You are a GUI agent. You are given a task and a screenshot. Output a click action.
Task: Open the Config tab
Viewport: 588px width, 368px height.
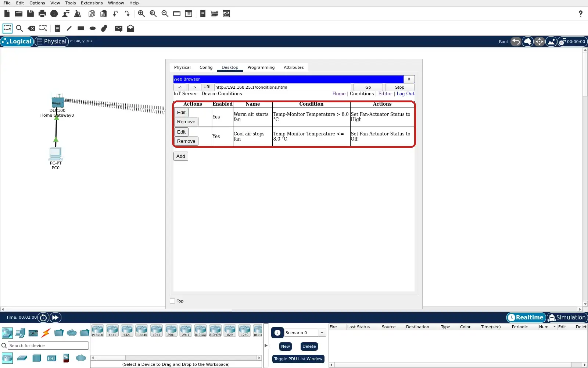[206, 67]
